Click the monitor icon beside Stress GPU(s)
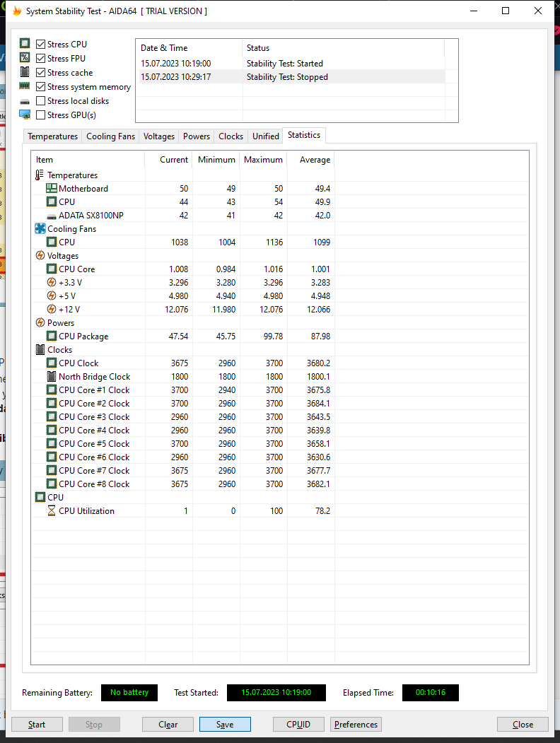The width and height of the screenshot is (560, 743). tap(25, 115)
